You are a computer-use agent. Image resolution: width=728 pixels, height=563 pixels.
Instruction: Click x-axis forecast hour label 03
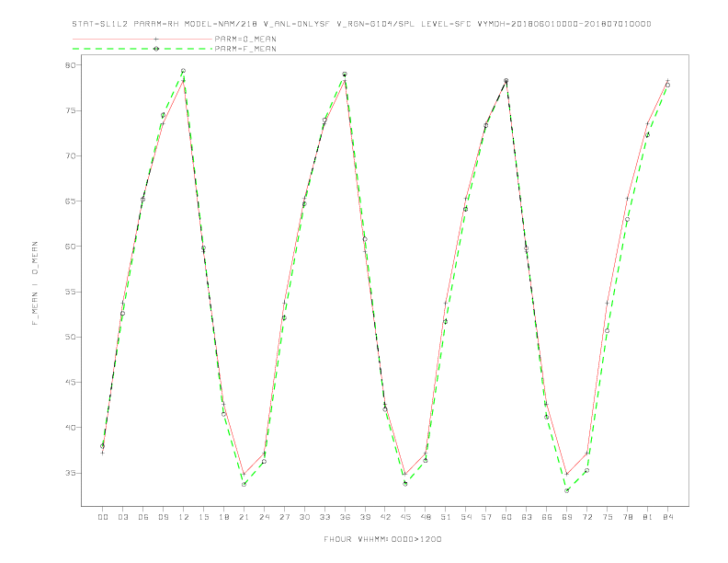(x=122, y=517)
